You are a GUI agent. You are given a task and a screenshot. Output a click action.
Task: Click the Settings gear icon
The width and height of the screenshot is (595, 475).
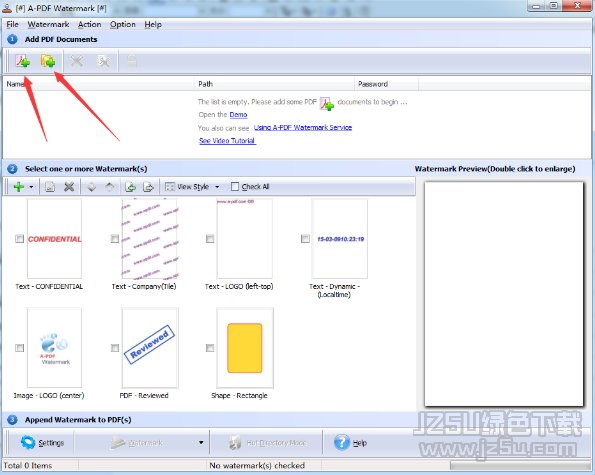(28, 442)
